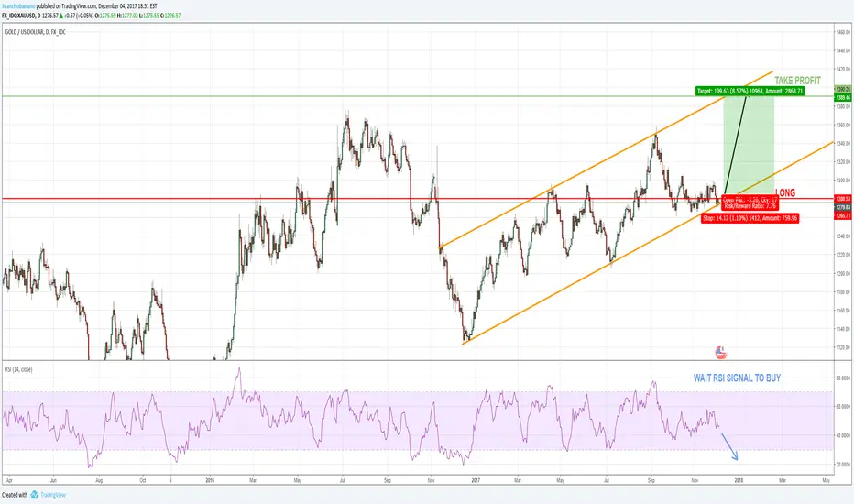Click the current price 1279.83 axis label
This screenshot has width=854, height=504.
coord(843,208)
